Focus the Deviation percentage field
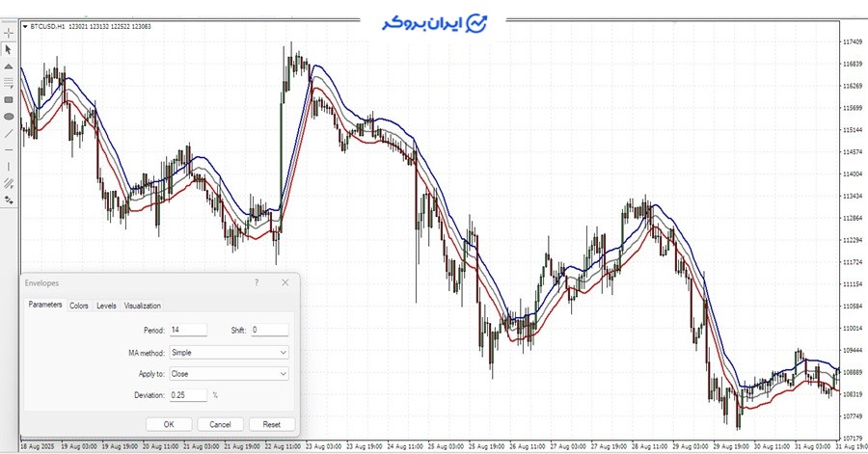Viewport: 868px width, 454px height. pos(187,395)
